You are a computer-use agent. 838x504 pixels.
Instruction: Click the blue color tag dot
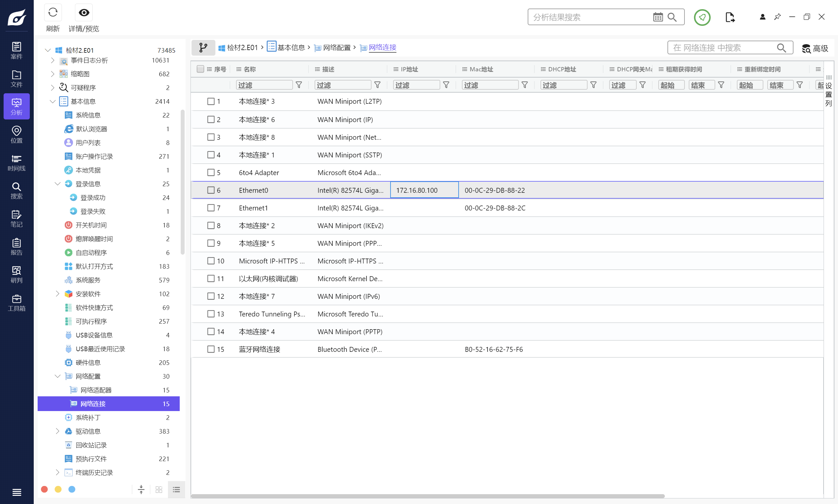point(72,489)
